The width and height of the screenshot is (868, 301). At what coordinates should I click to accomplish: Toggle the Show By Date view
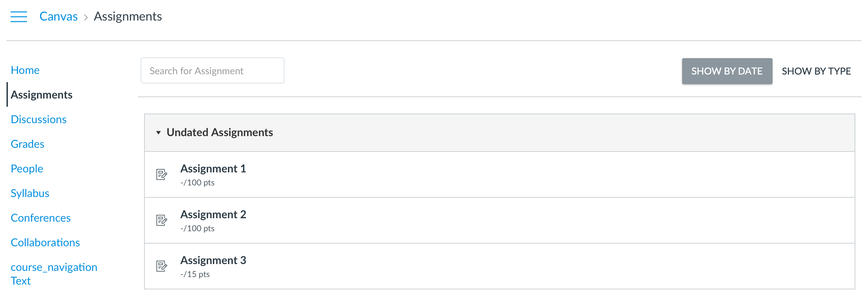tap(727, 71)
